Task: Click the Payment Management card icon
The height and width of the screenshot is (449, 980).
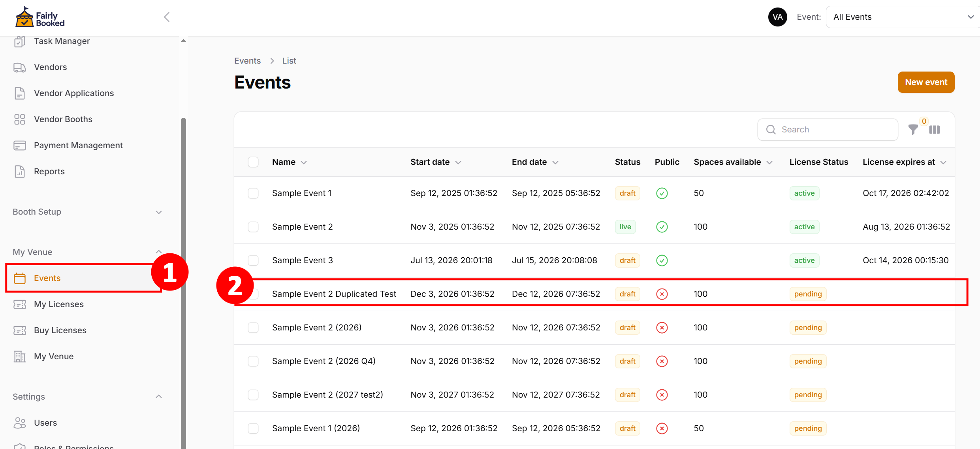Action: [x=19, y=145]
